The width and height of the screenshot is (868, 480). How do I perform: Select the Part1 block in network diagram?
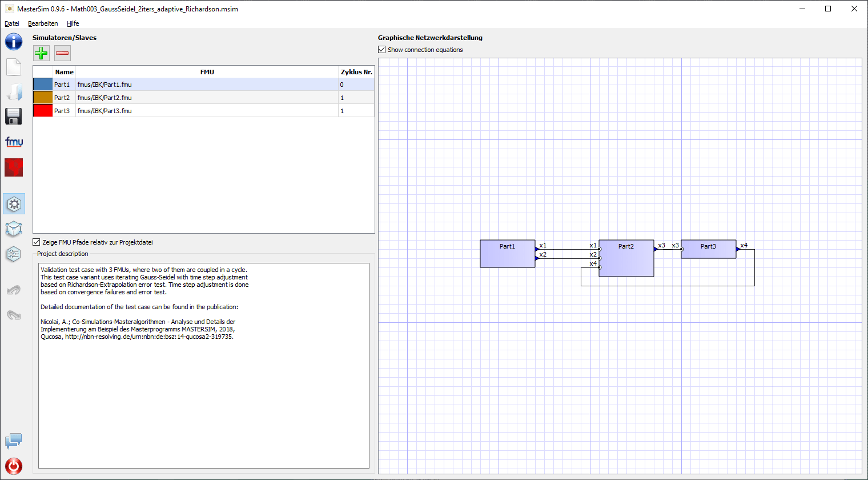click(x=508, y=254)
